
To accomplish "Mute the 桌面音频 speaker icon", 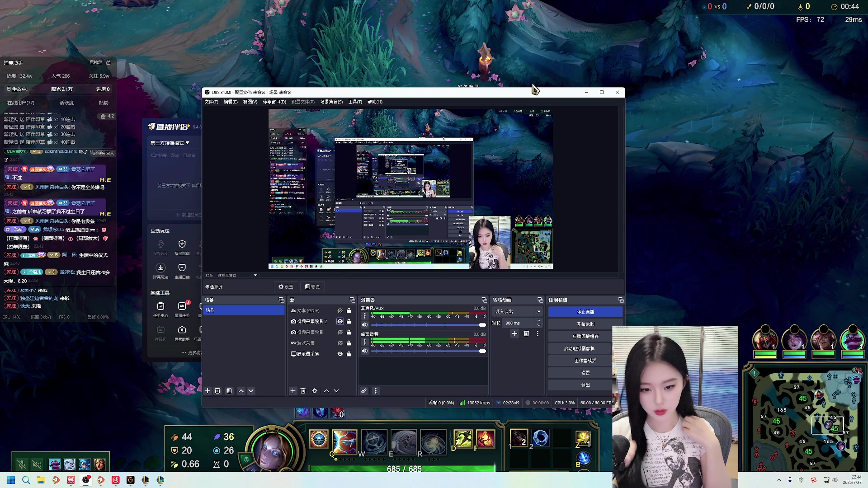I will (365, 351).
